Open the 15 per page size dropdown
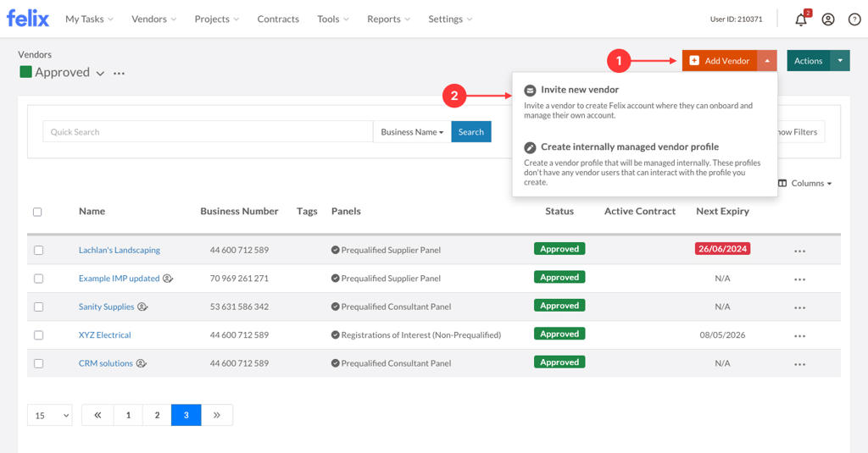Screen dimensions: 868x453 (50, 416)
